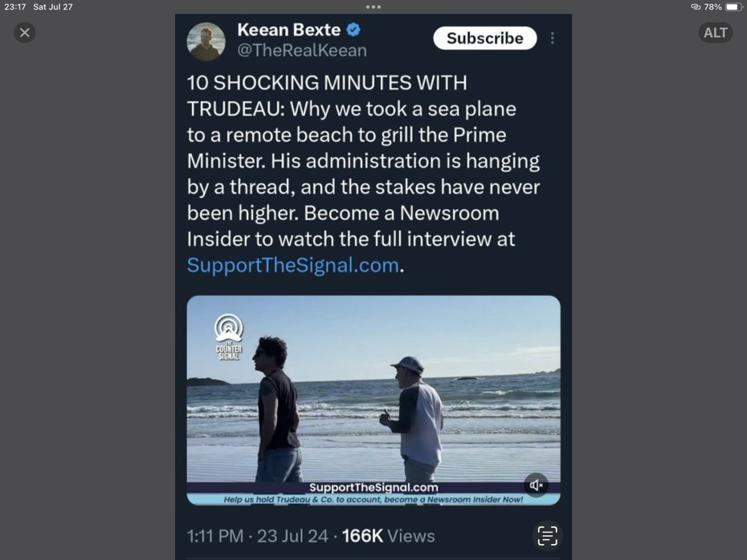Open the SupportTheSignal.com link in the tweet text
The width and height of the screenshot is (747, 560).
(293, 265)
